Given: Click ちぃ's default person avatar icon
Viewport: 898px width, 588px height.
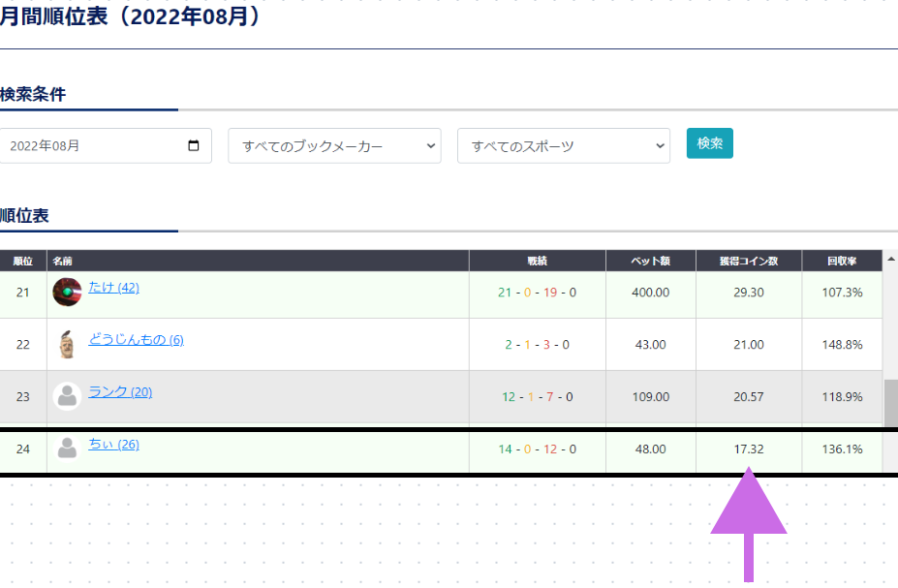Looking at the screenshot, I should pyautogui.click(x=67, y=448).
